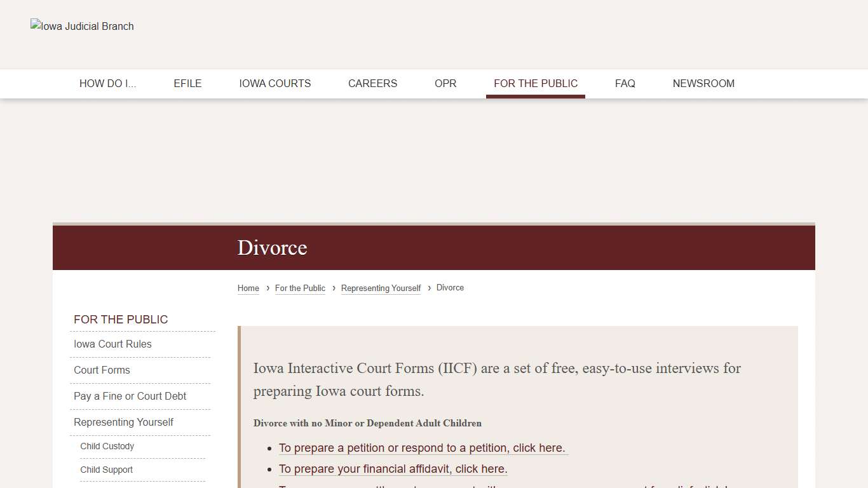Click Representing Yourself in the breadcrumbs

pyautogui.click(x=381, y=288)
